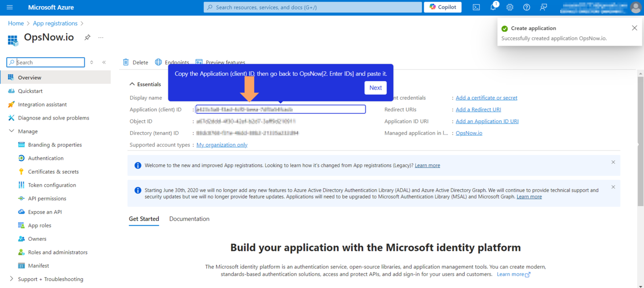Close the ADAL deprecation info banner

coord(613,187)
